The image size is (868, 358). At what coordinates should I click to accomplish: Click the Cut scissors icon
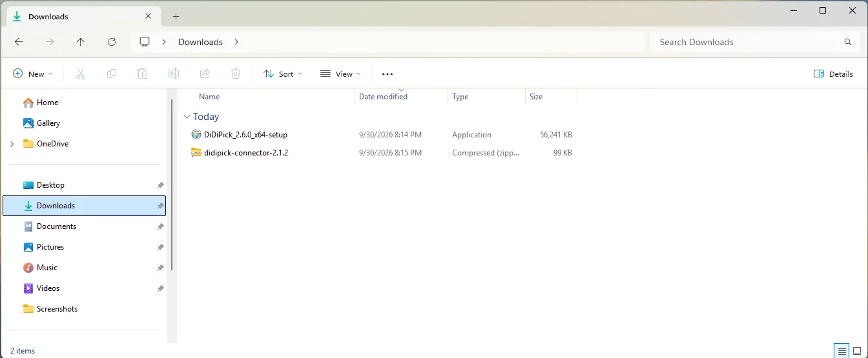(81, 74)
